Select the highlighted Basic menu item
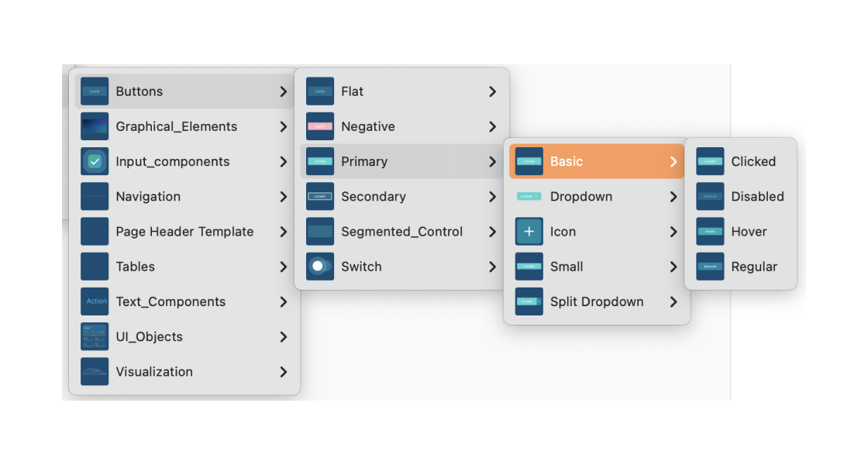Viewport: 868px width, 465px height. pos(597,161)
